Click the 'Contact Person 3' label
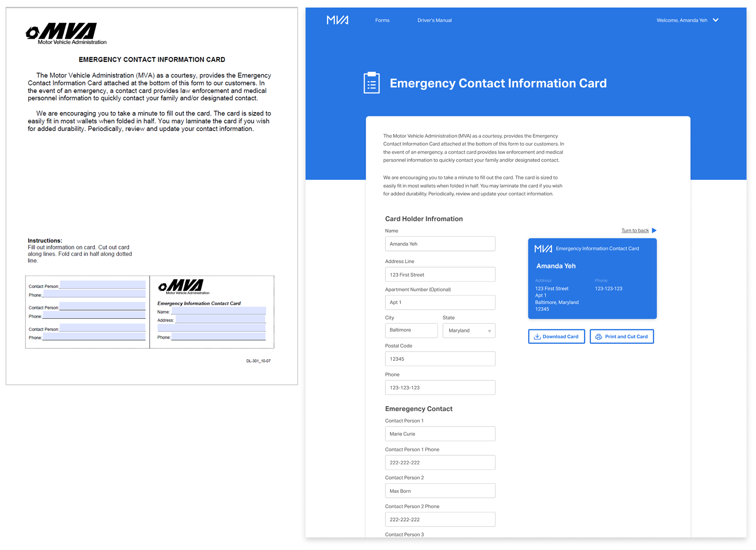Viewport: 756px width, 550px height. (x=404, y=534)
